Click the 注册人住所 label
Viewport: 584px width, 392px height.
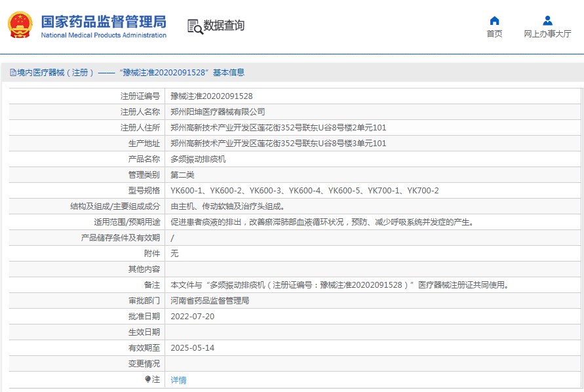coord(140,128)
